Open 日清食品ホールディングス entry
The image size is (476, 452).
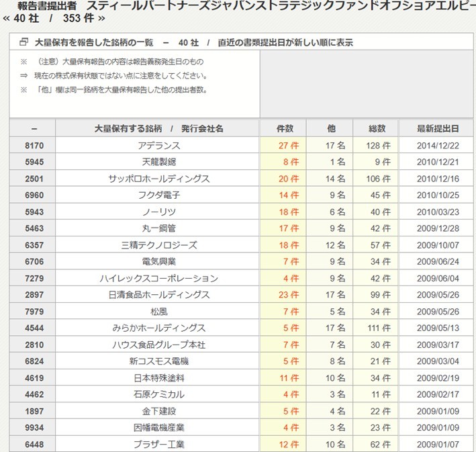click(158, 295)
